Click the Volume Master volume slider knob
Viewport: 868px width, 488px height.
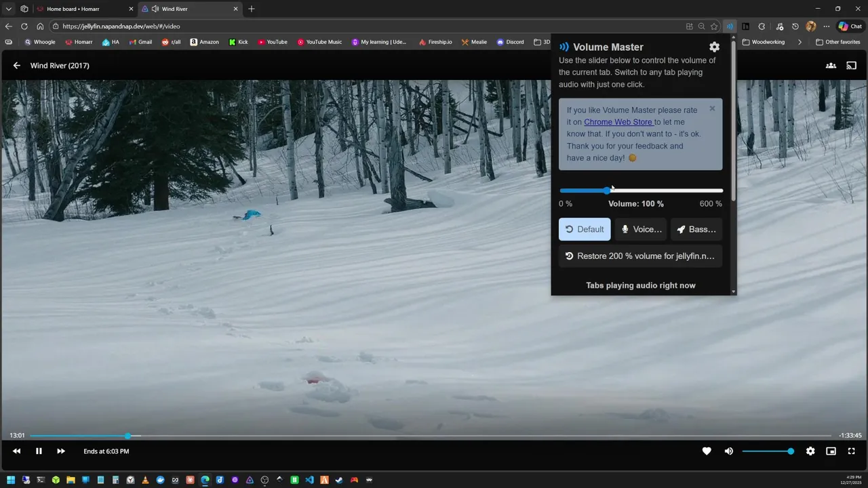pos(607,190)
